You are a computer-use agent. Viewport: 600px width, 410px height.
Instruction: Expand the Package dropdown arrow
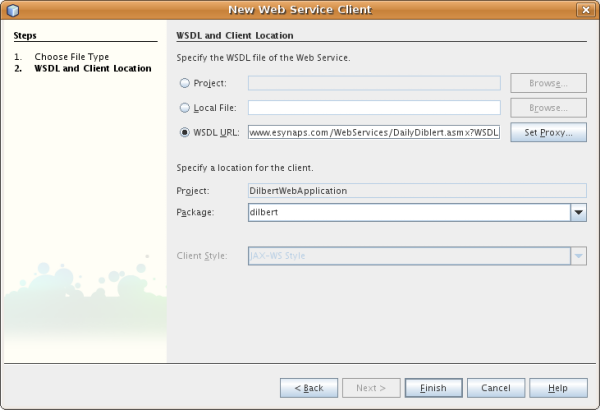click(x=578, y=212)
